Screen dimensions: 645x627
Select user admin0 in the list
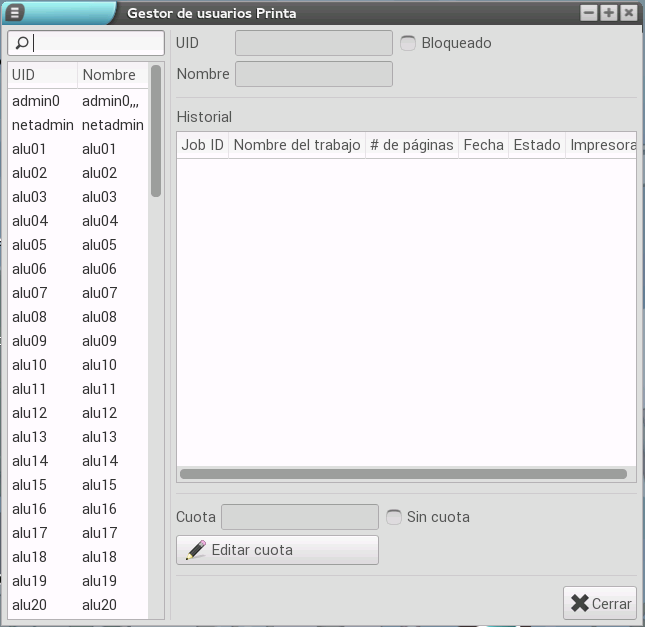pyautogui.click(x=36, y=101)
